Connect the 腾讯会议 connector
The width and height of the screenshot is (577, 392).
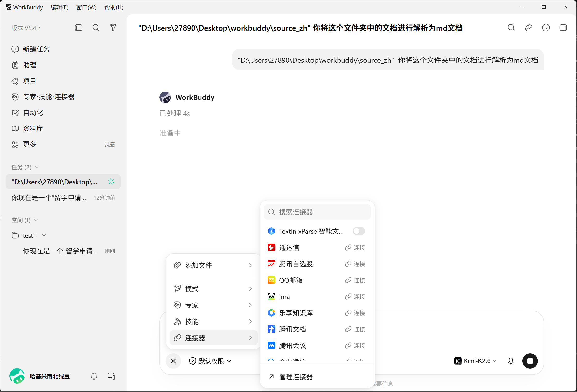click(355, 346)
